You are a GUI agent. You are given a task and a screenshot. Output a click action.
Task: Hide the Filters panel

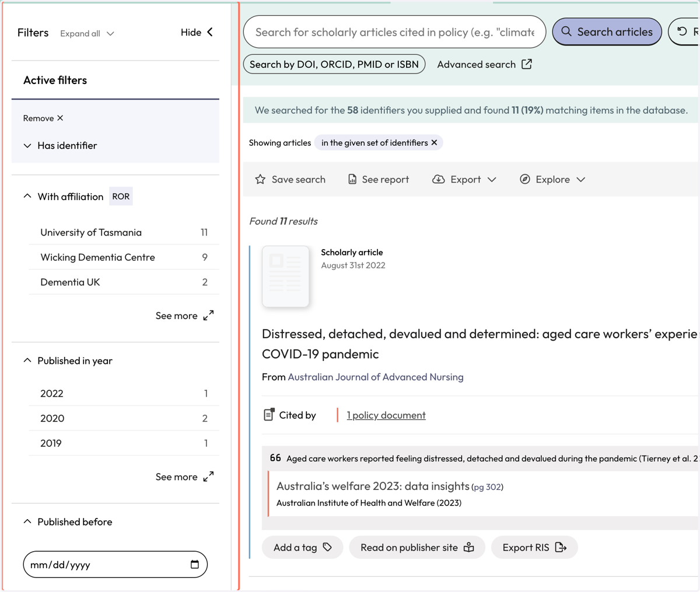coord(197,32)
